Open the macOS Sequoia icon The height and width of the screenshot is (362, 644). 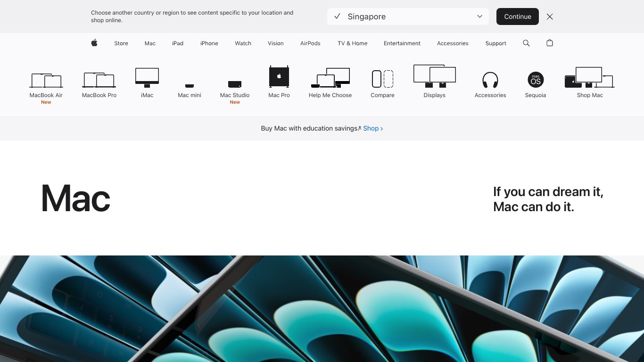(x=536, y=80)
